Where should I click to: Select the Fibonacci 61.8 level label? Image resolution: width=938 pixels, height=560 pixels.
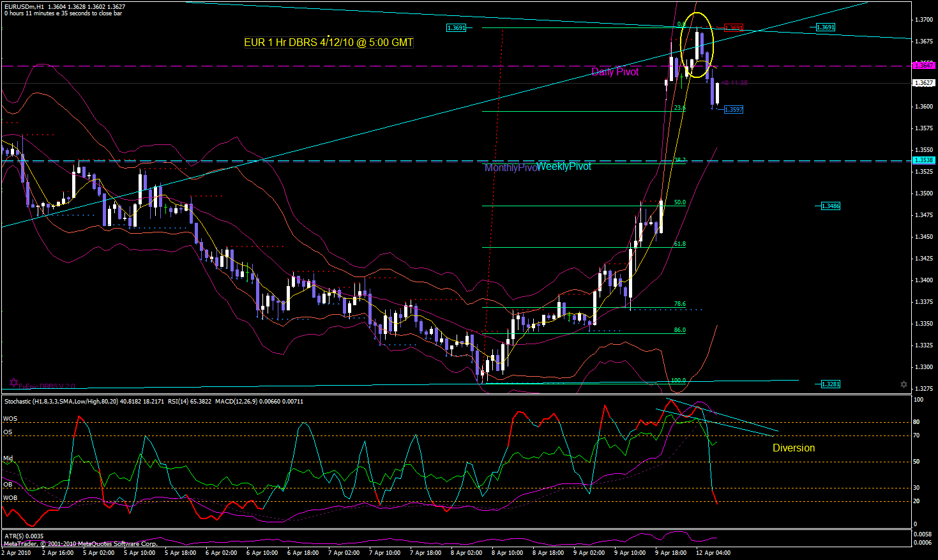point(679,244)
